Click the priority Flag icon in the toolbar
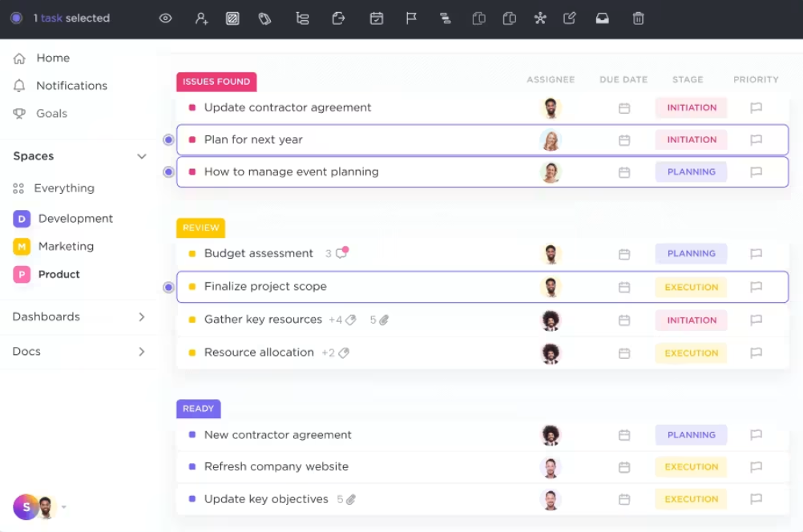Screen dimensions: 803x532 pyautogui.click(x=411, y=18)
